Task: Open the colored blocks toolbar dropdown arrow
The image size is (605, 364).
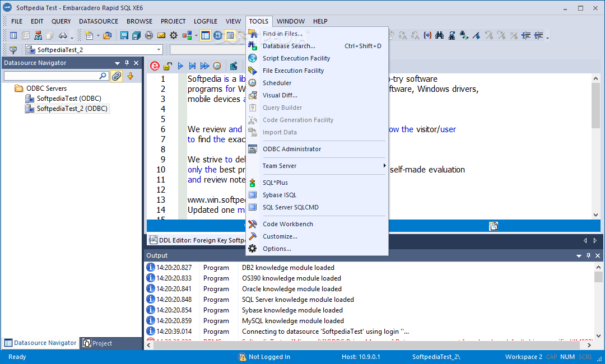Action: tap(197, 35)
